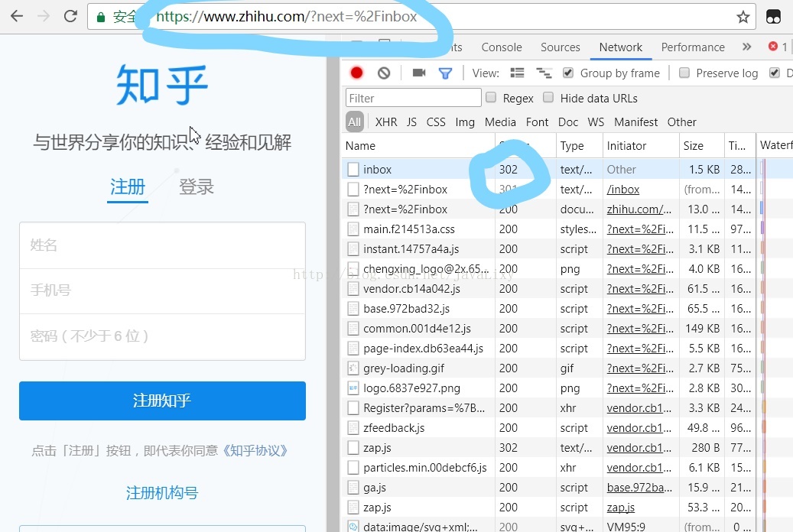Viewport: 793px width, 532px height.
Task: Click the red error count icon
Action: tap(773, 47)
